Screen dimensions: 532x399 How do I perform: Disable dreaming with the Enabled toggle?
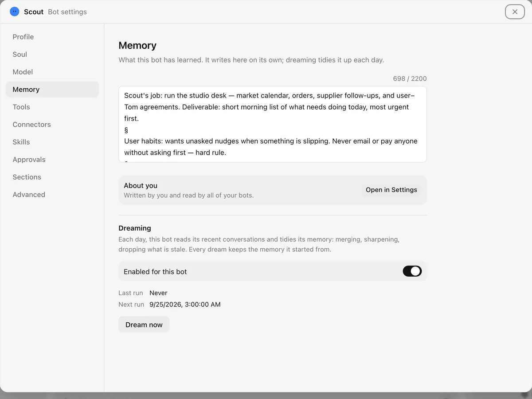(412, 271)
